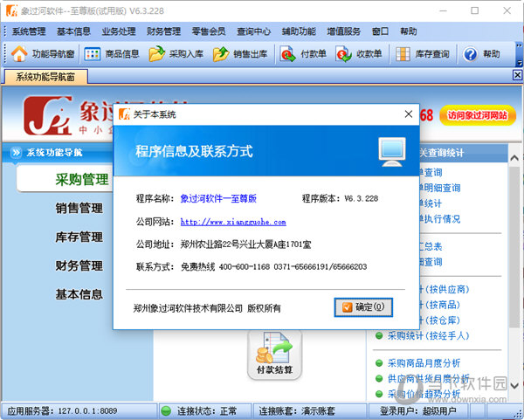Viewport: 524px width, 420px height.
Task: Click 登录用户: 超级用户 status entry
Action: point(418,410)
